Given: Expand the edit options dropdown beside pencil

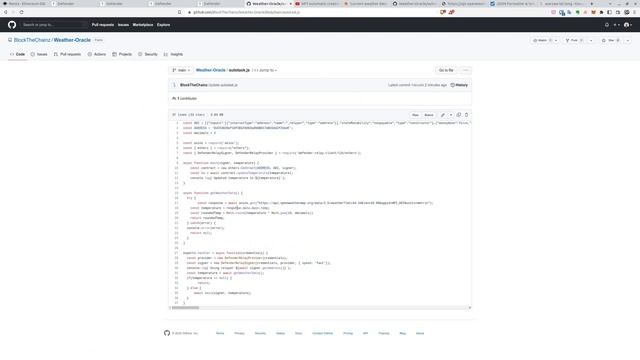Looking at the screenshot, I should click(x=451, y=115).
